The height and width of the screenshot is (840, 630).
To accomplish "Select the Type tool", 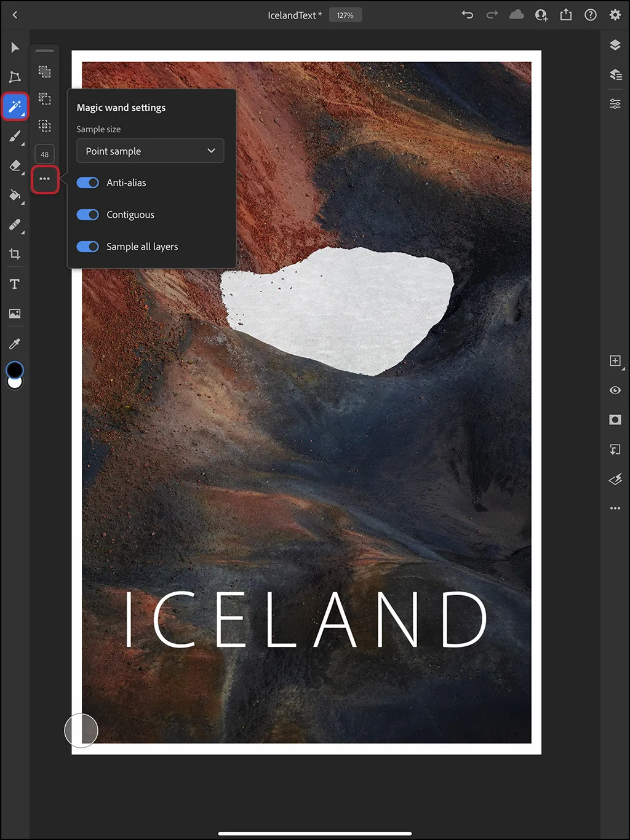I will pos(15,283).
